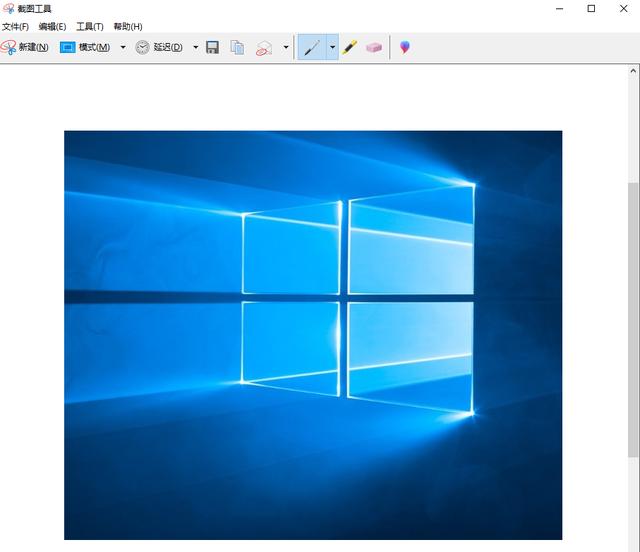Select the pink Eraser tool

[x=373, y=47]
